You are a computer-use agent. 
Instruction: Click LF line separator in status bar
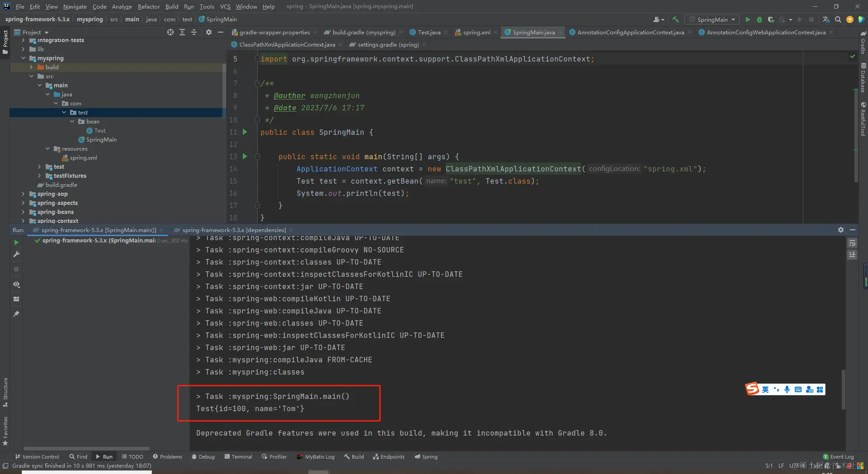click(x=781, y=466)
